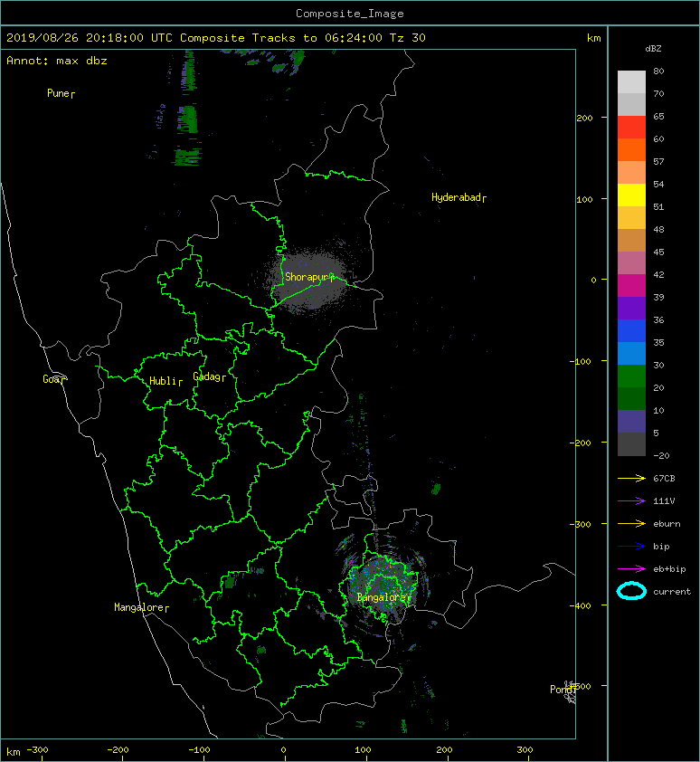Click the 'eburn' legend label
700x762 pixels.
click(x=667, y=524)
